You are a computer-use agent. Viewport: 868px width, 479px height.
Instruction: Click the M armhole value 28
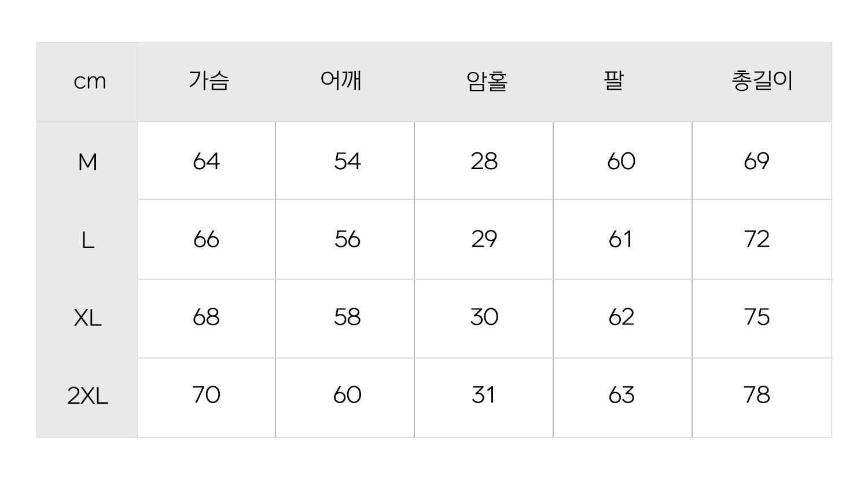[484, 161]
